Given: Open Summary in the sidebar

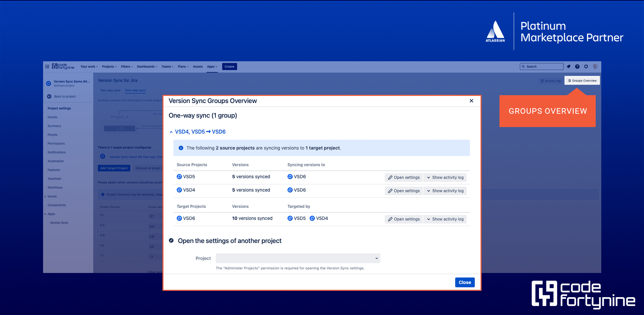Looking at the screenshot, I should (54, 126).
